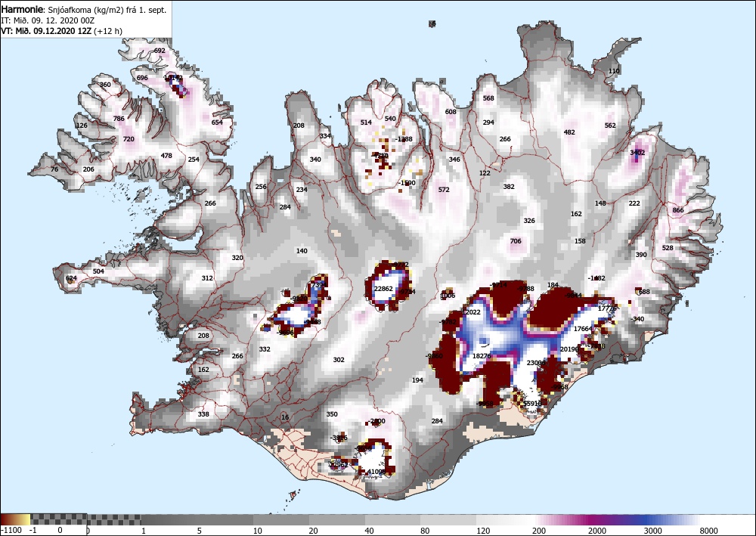Click the legend label 40
The width and height of the screenshot is (756, 536).
pos(368,530)
